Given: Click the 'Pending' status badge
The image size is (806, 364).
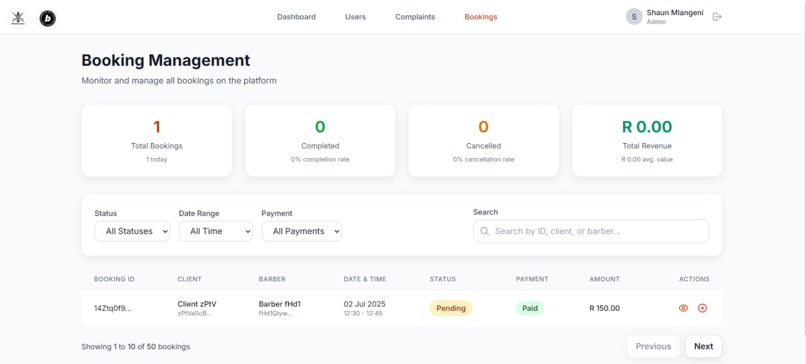Looking at the screenshot, I should pyautogui.click(x=451, y=308).
